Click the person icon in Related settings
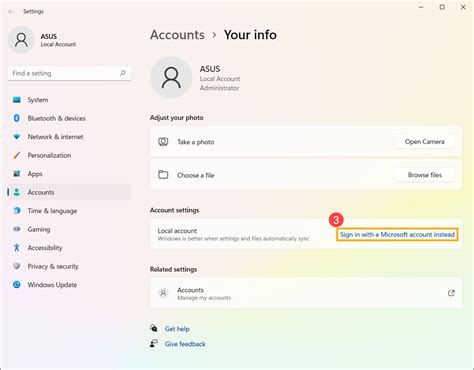The image size is (474, 370). (163, 293)
